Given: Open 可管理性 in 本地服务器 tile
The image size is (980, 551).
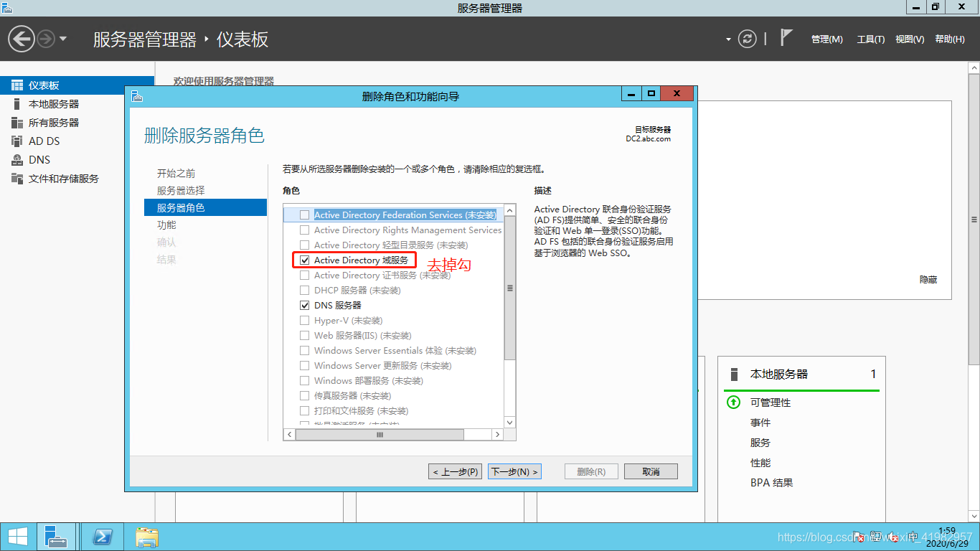Looking at the screenshot, I should [x=771, y=402].
